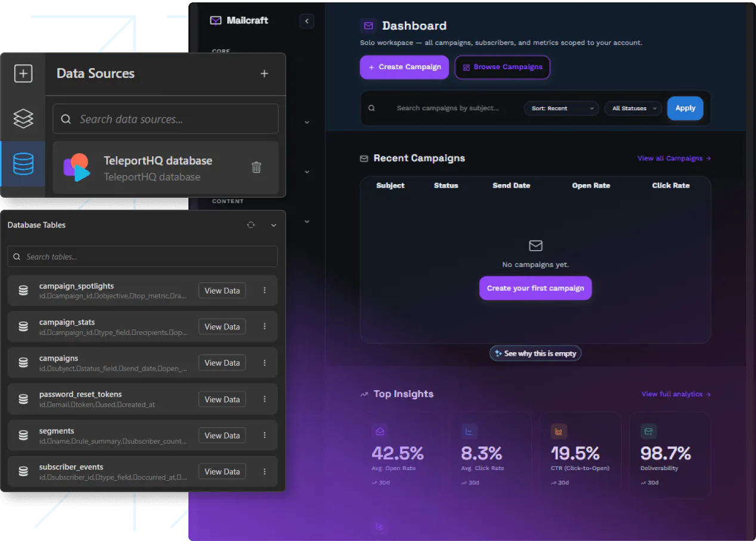Click the Recent Campaigns envelope icon
Screen dimensions: 756x541
click(x=364, y=158)
